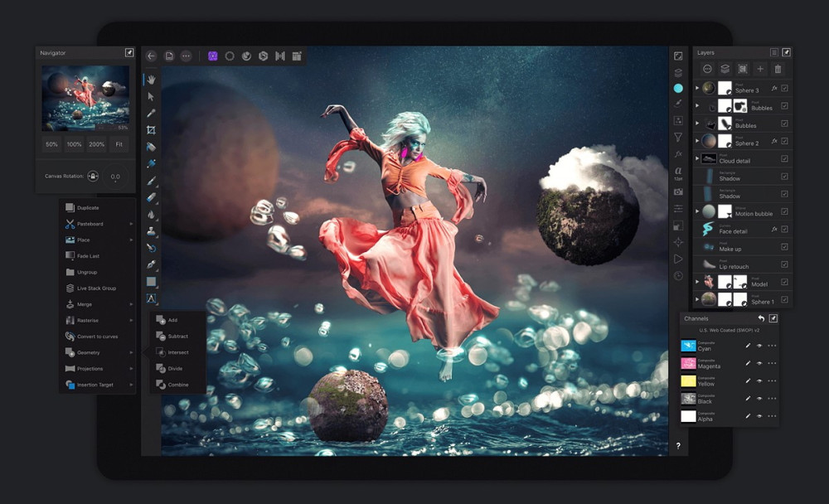The height and width of the screenshot is (504, 829).
Task: Select the Move arrow tool
Action: point(151,97)
